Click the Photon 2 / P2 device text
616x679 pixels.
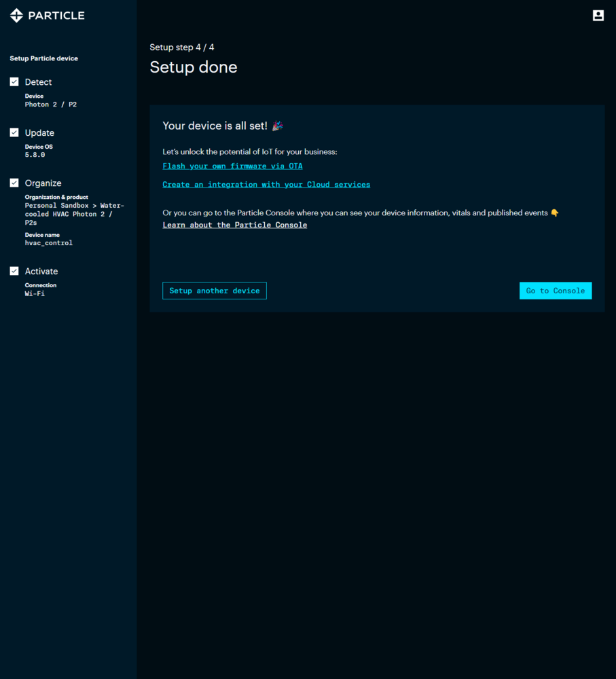[51, 105]
